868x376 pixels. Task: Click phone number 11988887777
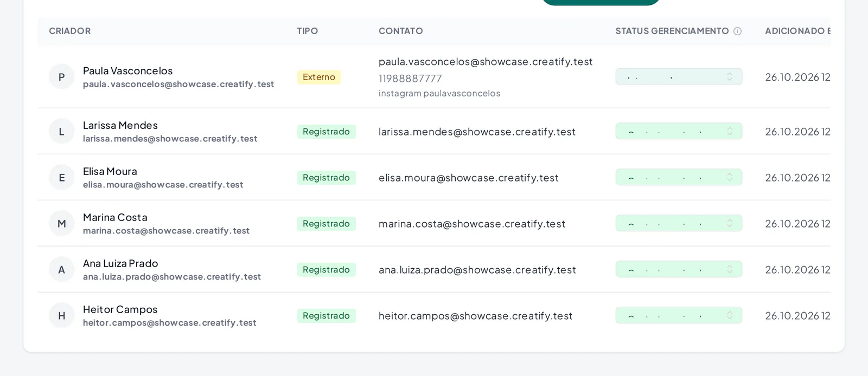click(x=410, y=79)
